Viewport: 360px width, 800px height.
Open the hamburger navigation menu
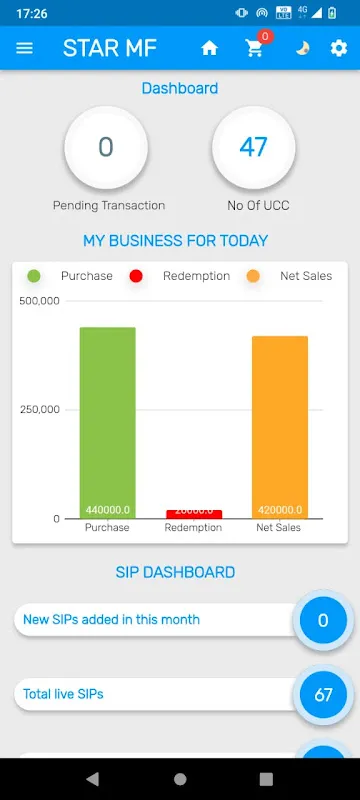coord(24,48)
